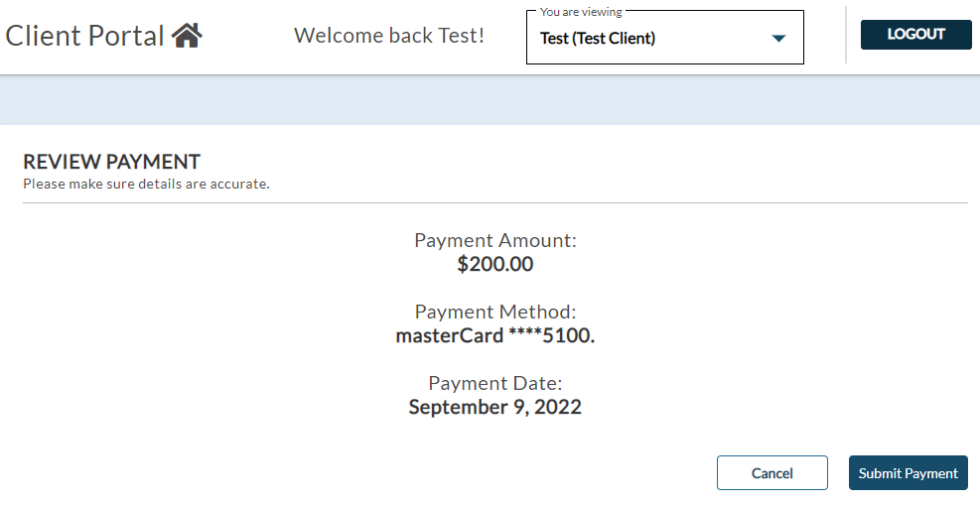Click the 'You are viewing' field label

click(x=581, y=13)
